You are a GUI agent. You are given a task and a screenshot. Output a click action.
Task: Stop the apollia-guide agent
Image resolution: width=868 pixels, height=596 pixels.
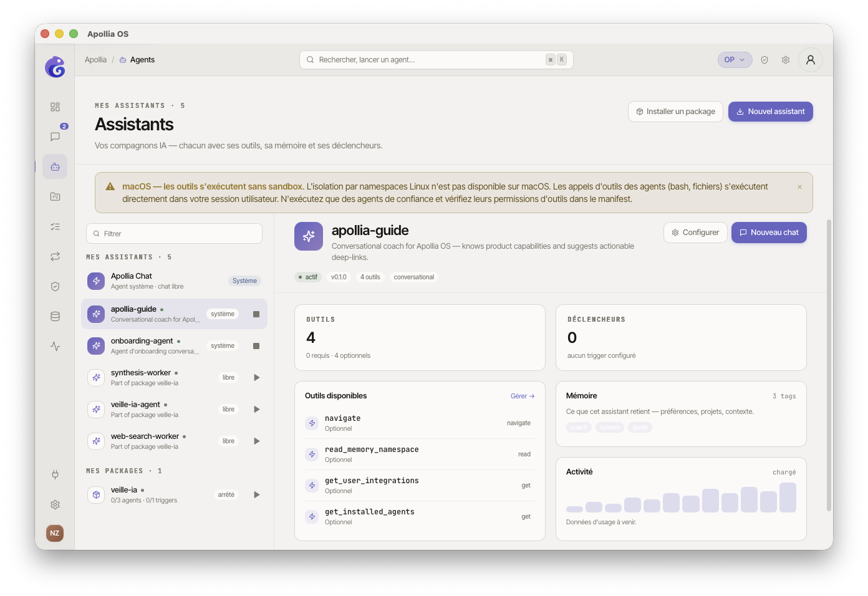pos(256,314)
